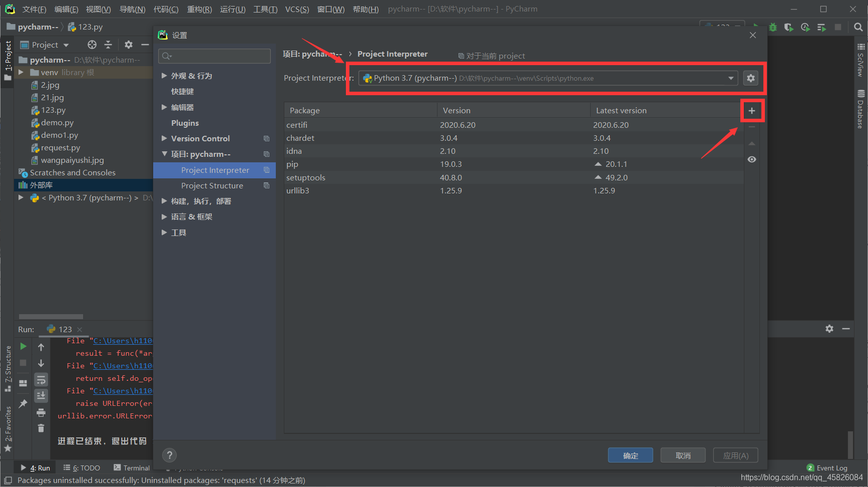Click the down stack trace arrow in Run panel

pos(41,363)
